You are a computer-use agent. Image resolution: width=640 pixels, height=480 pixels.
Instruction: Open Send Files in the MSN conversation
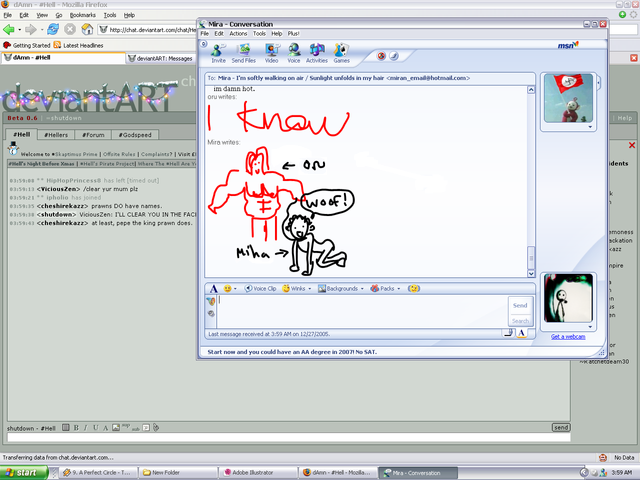pyautogui.click(x=244, y=53)
